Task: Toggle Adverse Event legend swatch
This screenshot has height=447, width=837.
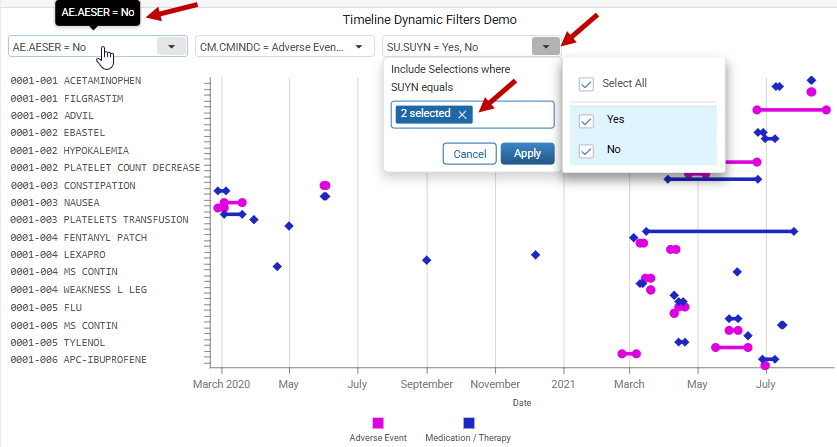Action: point(378,423)
